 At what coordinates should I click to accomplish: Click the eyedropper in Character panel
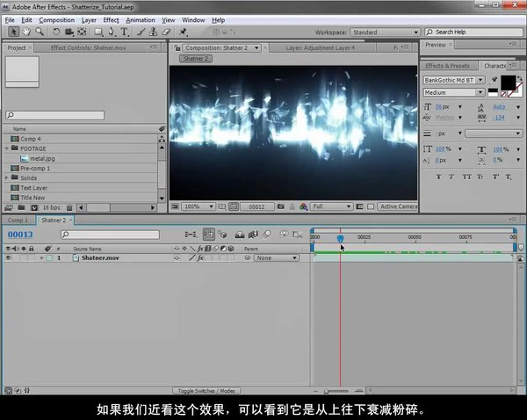[x=495, y=79]
